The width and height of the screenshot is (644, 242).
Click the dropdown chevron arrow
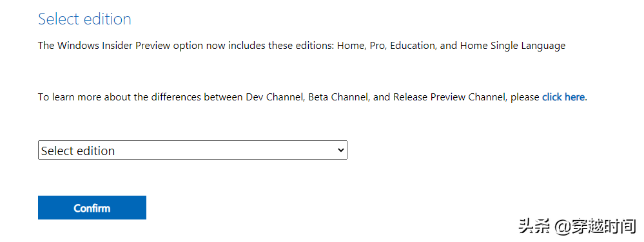(340, 150)
